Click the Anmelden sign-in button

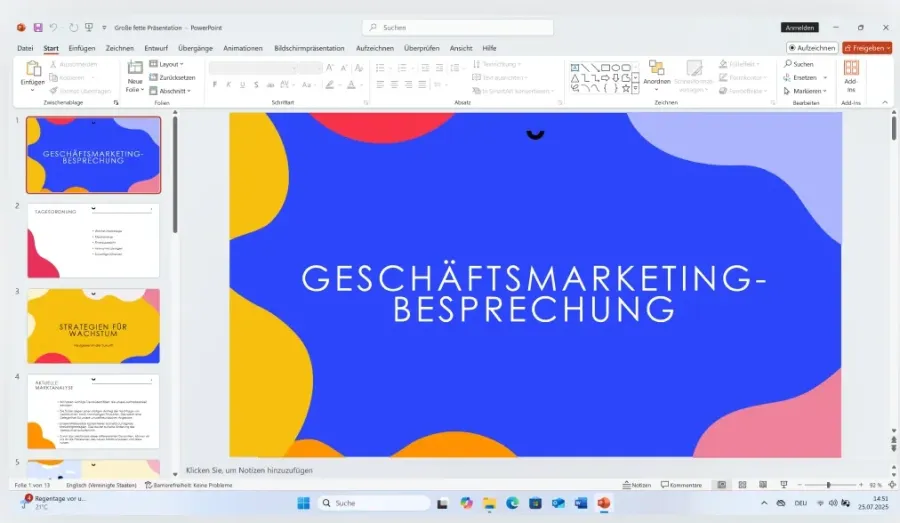coord(800,28)
